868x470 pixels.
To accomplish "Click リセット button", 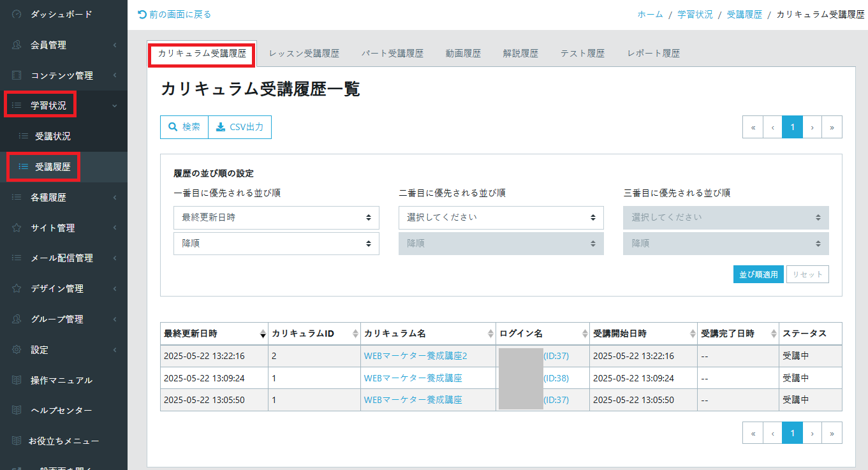I will click(807, 275).
